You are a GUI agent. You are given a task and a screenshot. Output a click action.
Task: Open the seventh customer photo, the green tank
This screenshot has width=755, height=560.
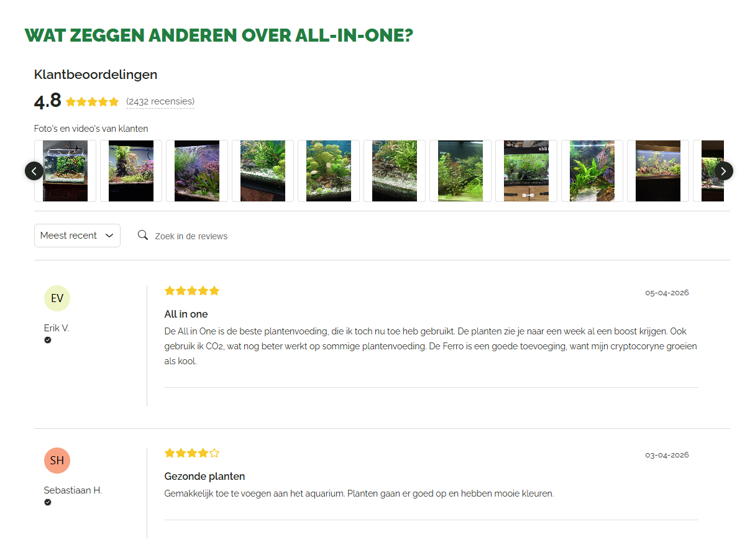(460, 171)
